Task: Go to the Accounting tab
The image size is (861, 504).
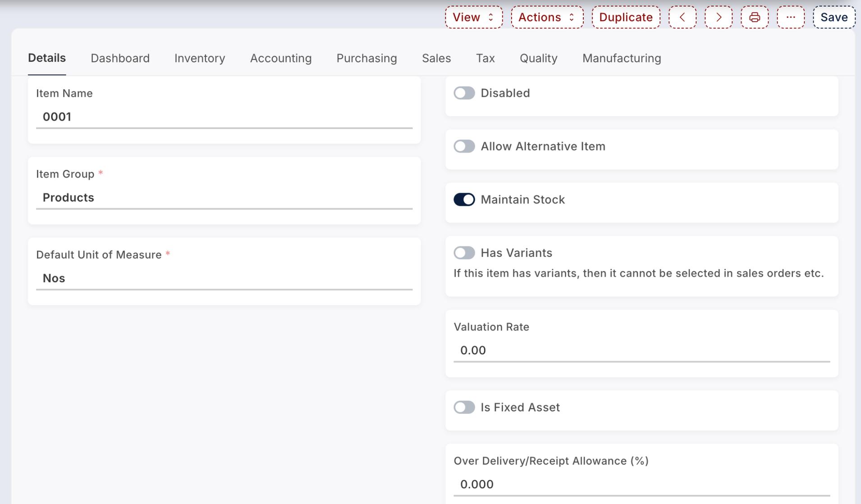Action: point(281,58)
